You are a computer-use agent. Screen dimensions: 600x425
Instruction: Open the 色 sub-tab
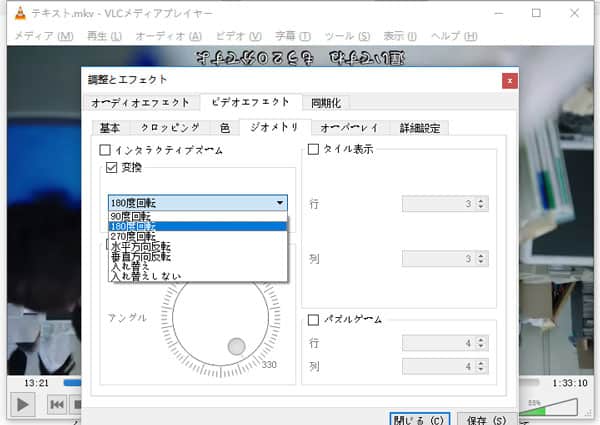(225, 128)
